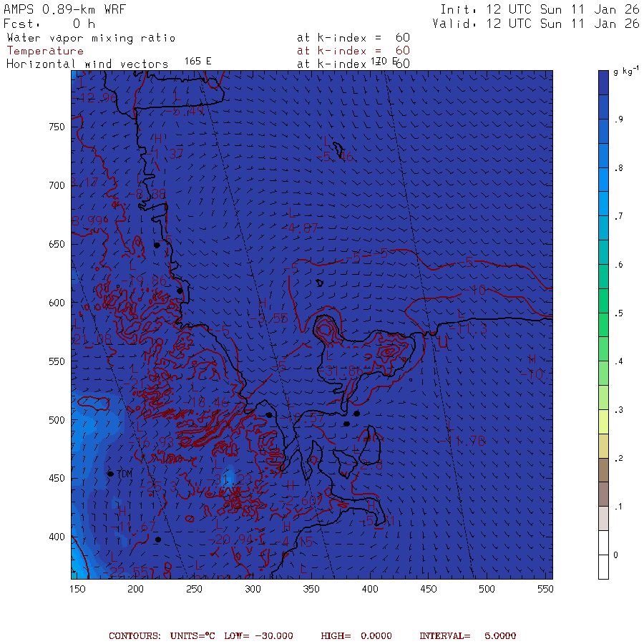Click the '-19.86' low temperature label
Screen dimensions: 644x644
144,281
